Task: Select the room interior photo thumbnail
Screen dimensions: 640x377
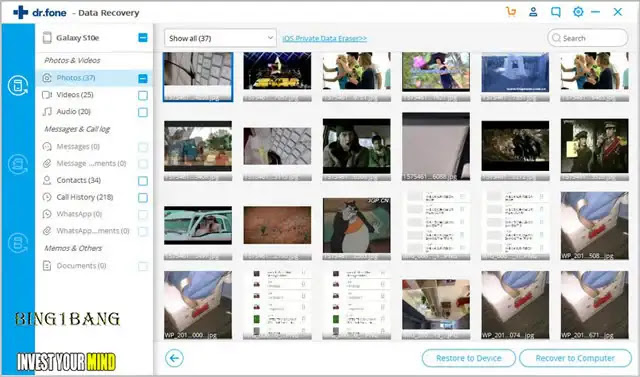Action: click(436, 309)
